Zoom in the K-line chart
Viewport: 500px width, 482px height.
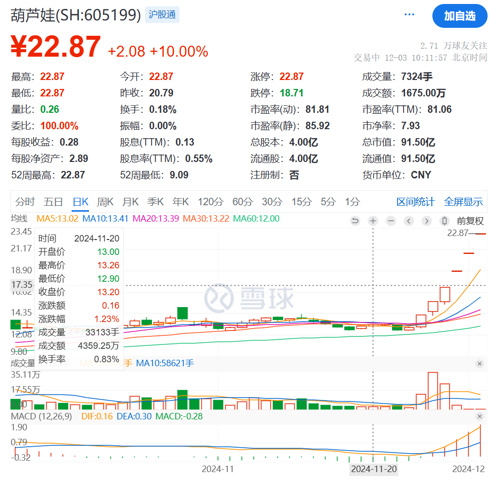point(373,221)
